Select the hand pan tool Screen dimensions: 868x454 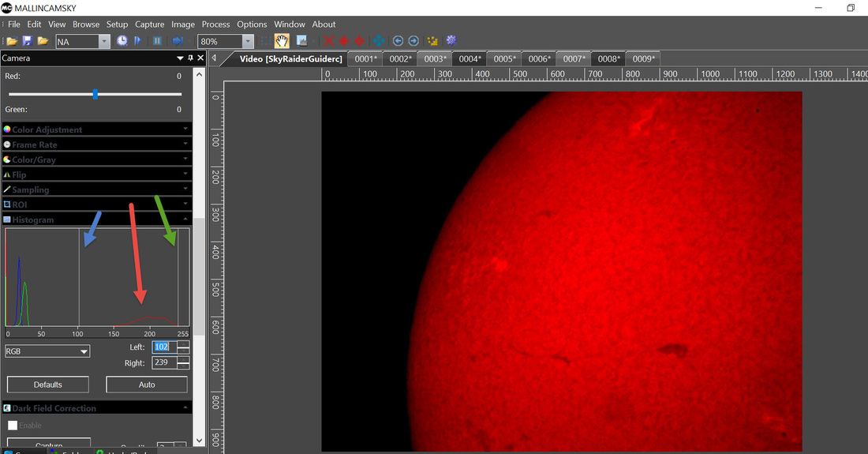[282, 41]
